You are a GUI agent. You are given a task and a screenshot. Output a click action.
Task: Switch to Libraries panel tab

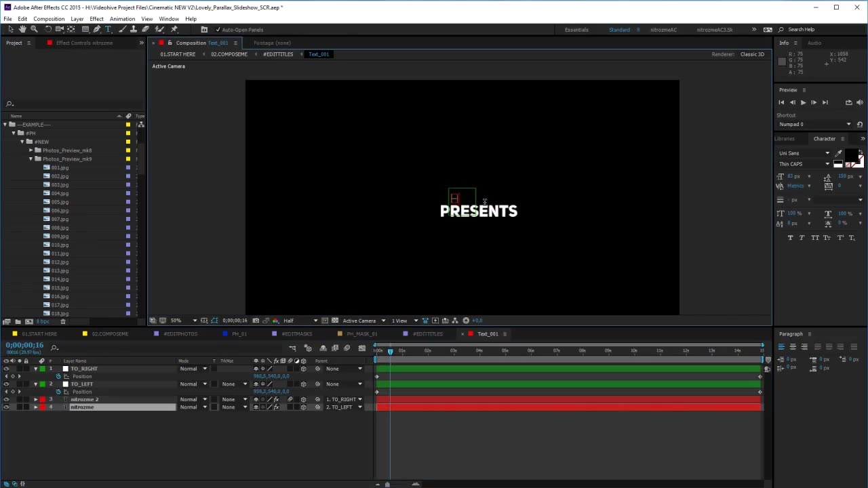pyautogui.click(x=785, y=139)
